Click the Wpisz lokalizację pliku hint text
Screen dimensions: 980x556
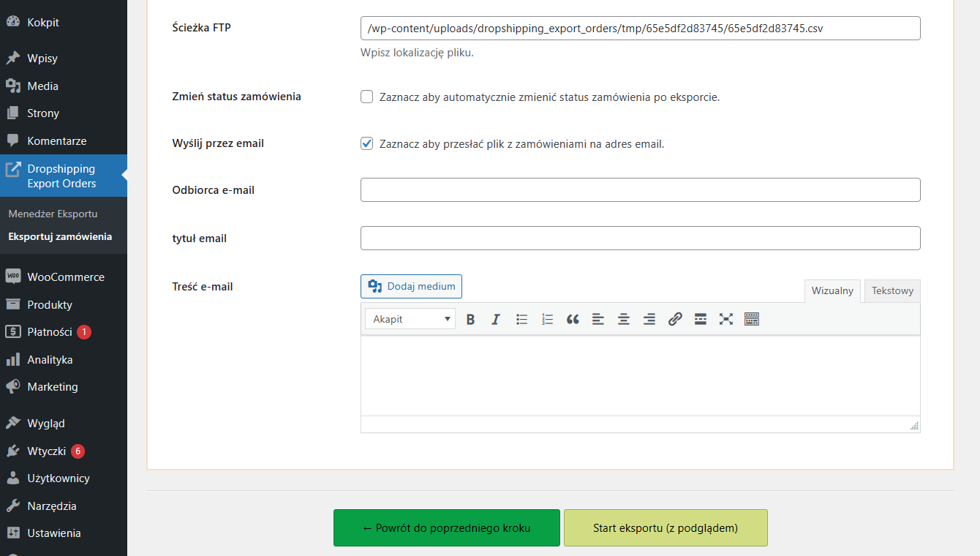(417, 53)
